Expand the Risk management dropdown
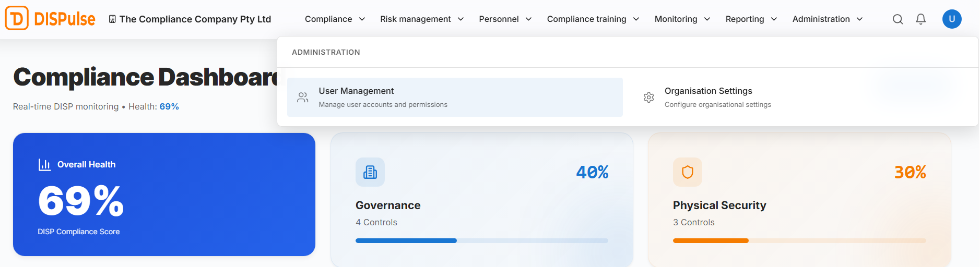 coord(421,19)
